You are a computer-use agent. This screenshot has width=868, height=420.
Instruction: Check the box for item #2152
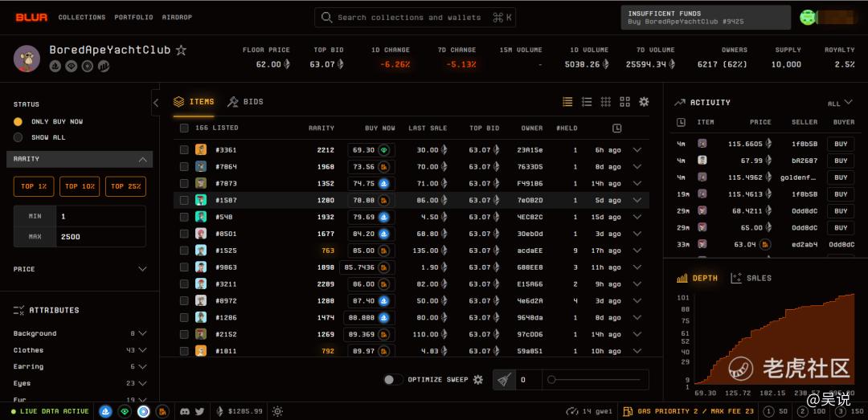pos(184,334)
